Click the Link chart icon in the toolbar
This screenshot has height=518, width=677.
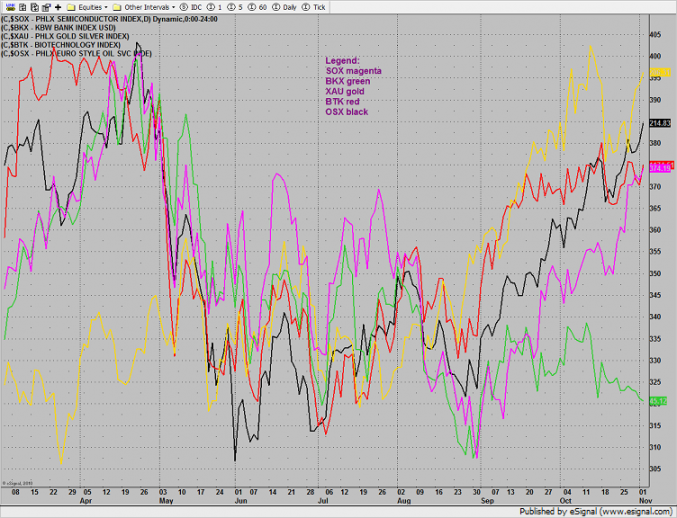click(10, 7)
